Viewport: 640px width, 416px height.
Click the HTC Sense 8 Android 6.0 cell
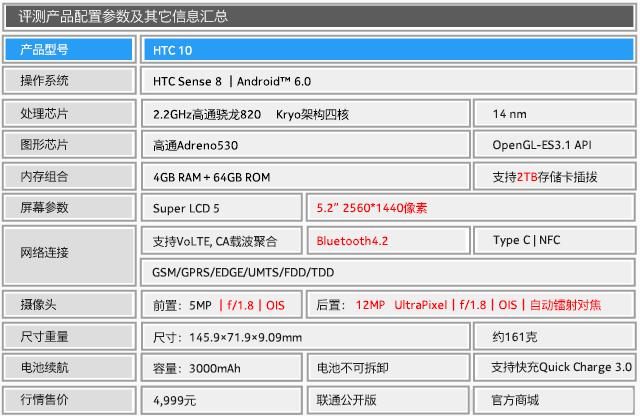(x=386, y=81)
